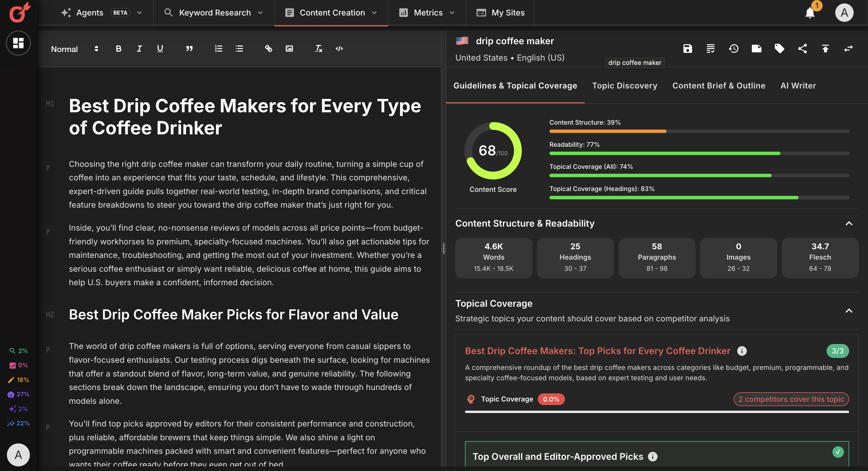Open the dashboard grid icon in sidebar
The image size is (868, 471).
click(x=18, y=43)
